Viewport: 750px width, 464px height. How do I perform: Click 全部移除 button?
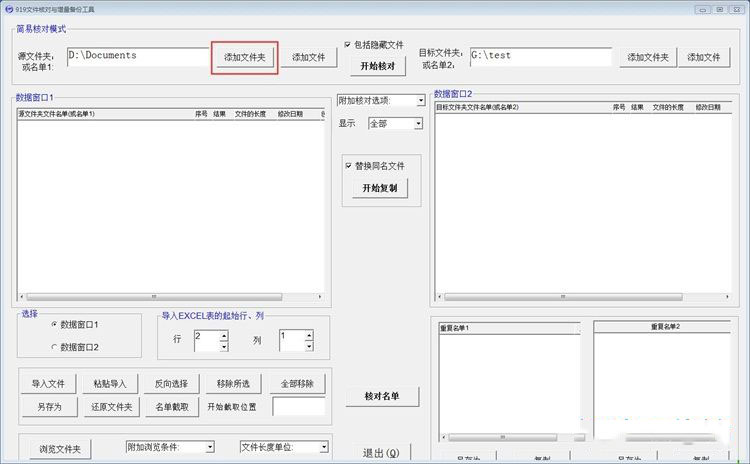tap(297, 384)
